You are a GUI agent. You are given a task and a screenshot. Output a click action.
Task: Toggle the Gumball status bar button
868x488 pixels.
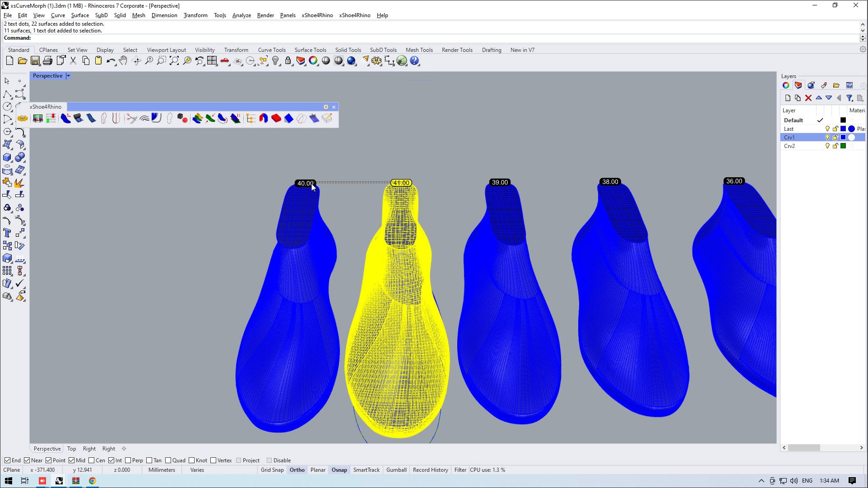pos(396,470)
